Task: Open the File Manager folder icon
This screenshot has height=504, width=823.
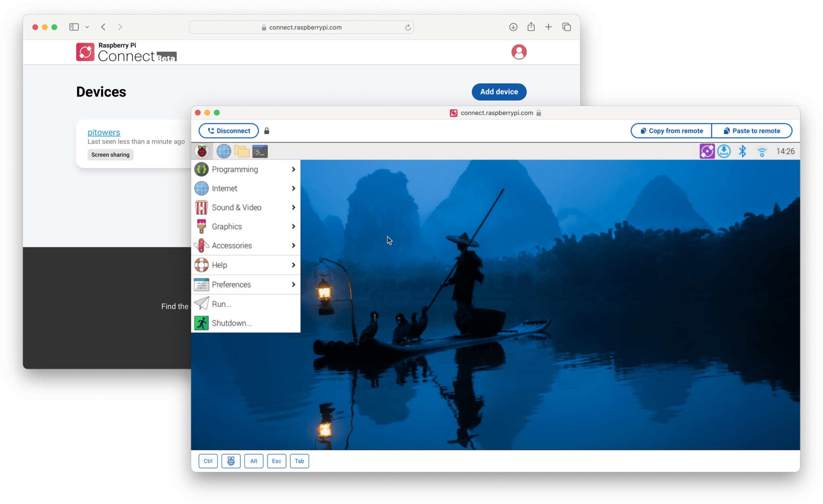Action: pyautogui.click(x=242, y=152)
